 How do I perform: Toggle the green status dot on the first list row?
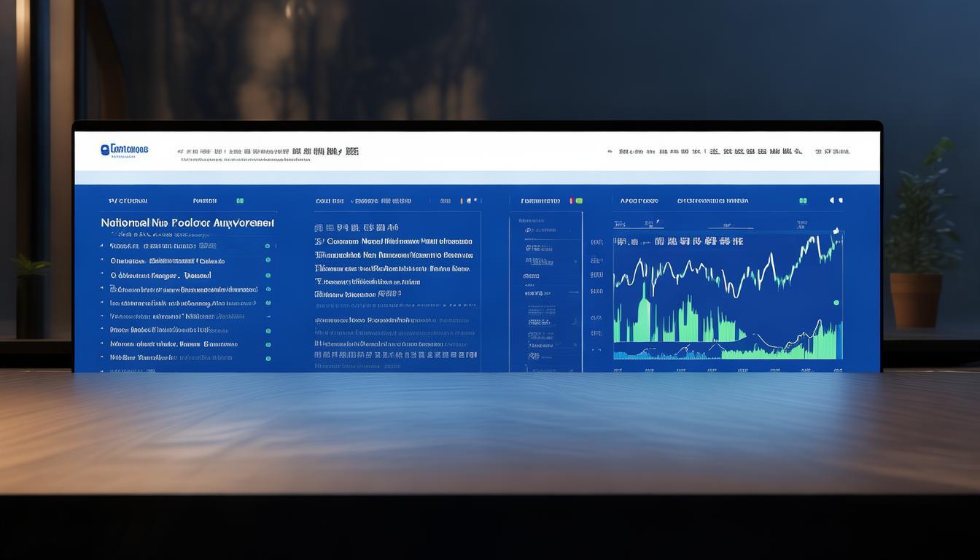(x=268, y=246)
